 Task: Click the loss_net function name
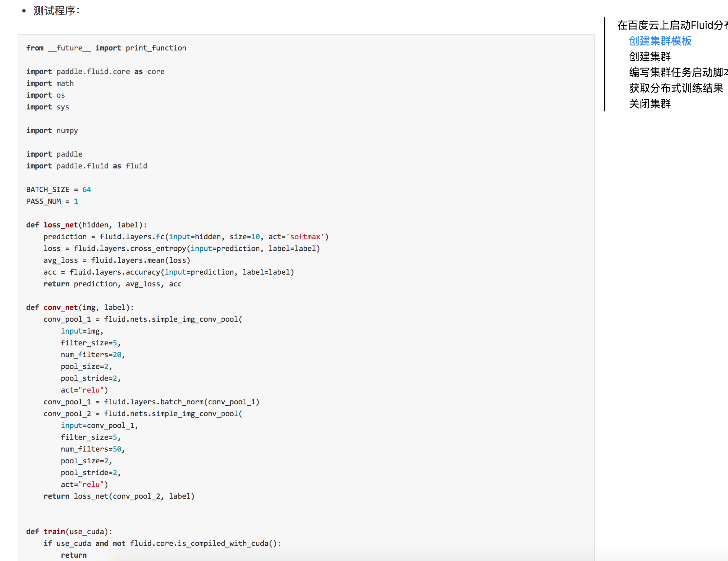tap(61, 225)
